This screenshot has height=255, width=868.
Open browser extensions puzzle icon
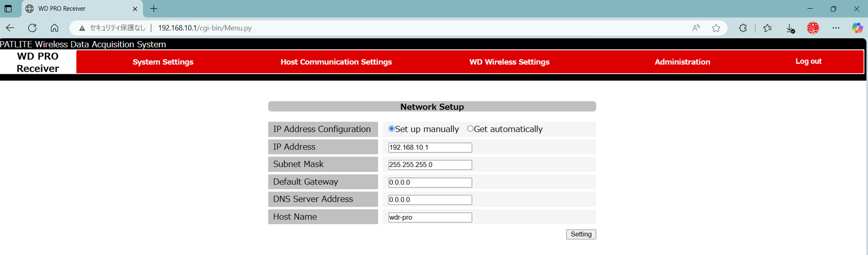743,28
